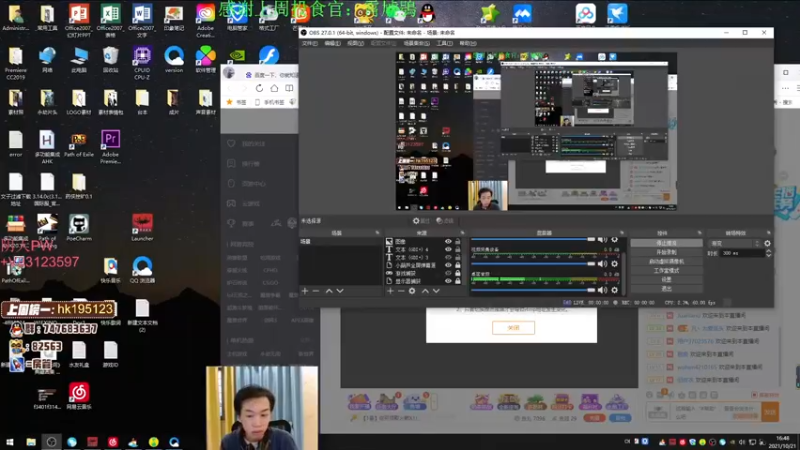The image size is (800, 450).
Task: Open Path of Exile desktop shortcut
Action: [x=79, y=144]
